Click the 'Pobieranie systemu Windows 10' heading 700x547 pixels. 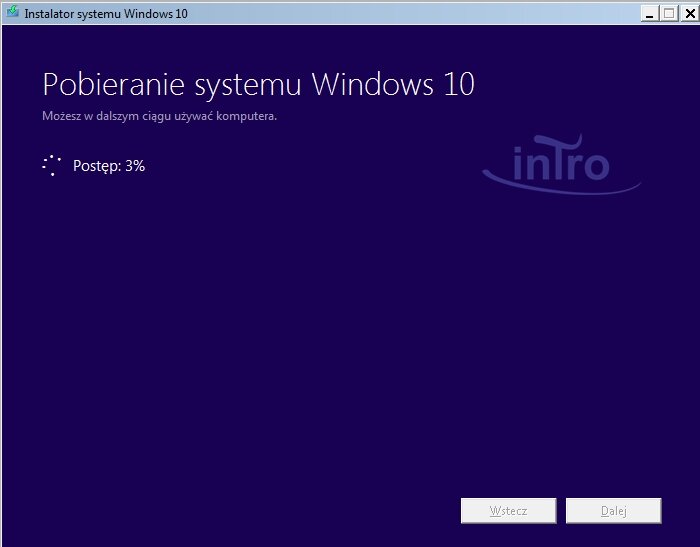click(x=258, y=85)
